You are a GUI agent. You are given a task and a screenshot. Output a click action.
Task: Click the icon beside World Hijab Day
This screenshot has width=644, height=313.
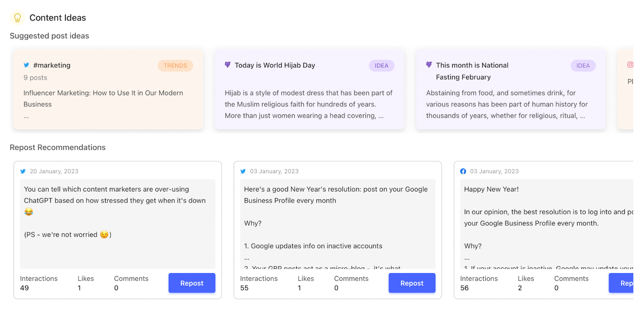pyautogui.click(x=228, y=64)
